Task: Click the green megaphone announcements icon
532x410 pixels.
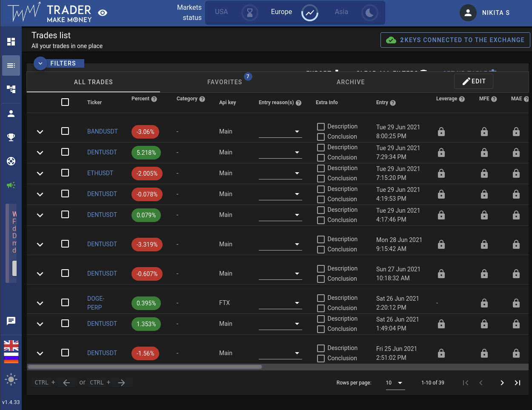Action: (11, 185)
